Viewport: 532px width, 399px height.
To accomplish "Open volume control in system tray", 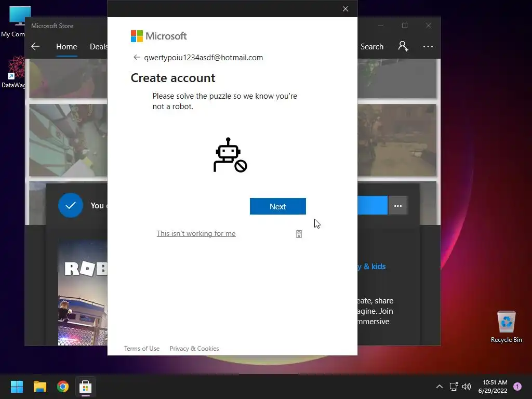I will pos(467,387).
